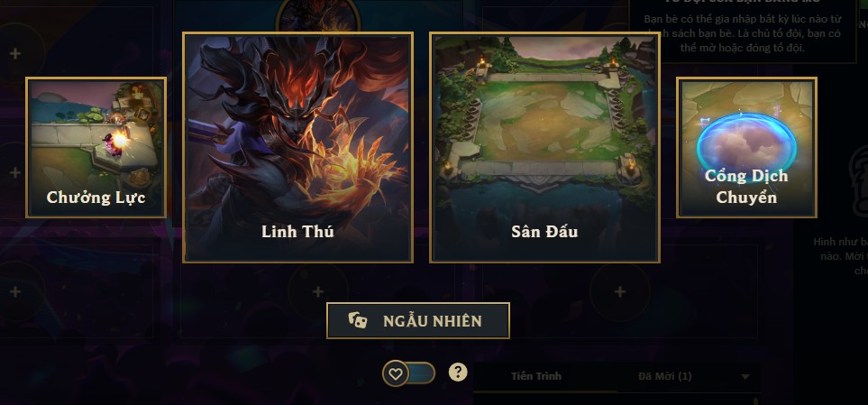This screenshot has width=868, height=405.
Task: Click the faded emblem icon at right edge
Action: point(859,180)
